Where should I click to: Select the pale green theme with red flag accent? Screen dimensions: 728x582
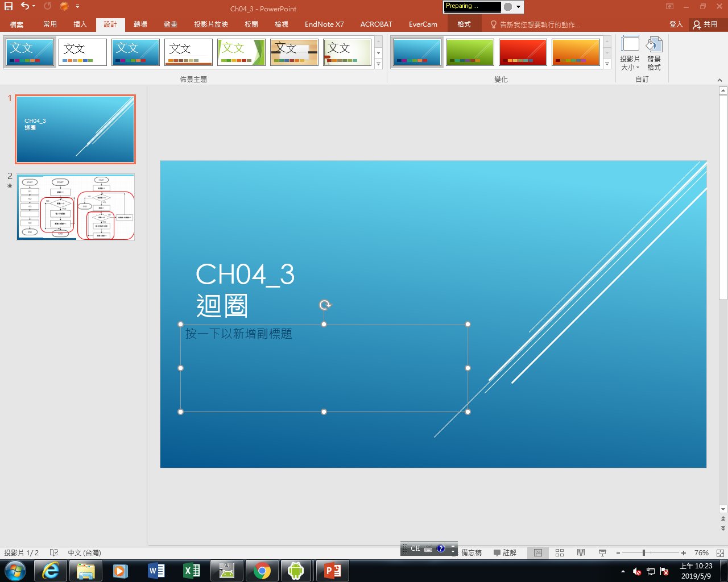(x=347, y=52)
